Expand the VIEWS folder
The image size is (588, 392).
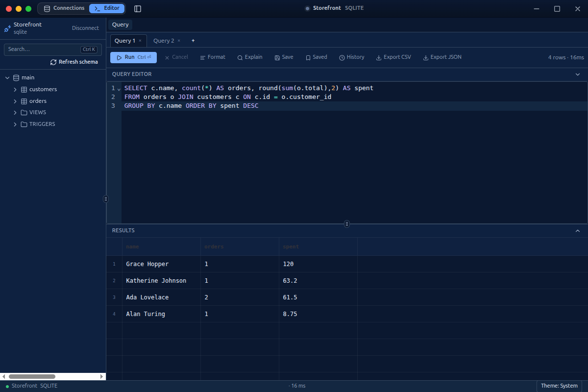[15, 112]
